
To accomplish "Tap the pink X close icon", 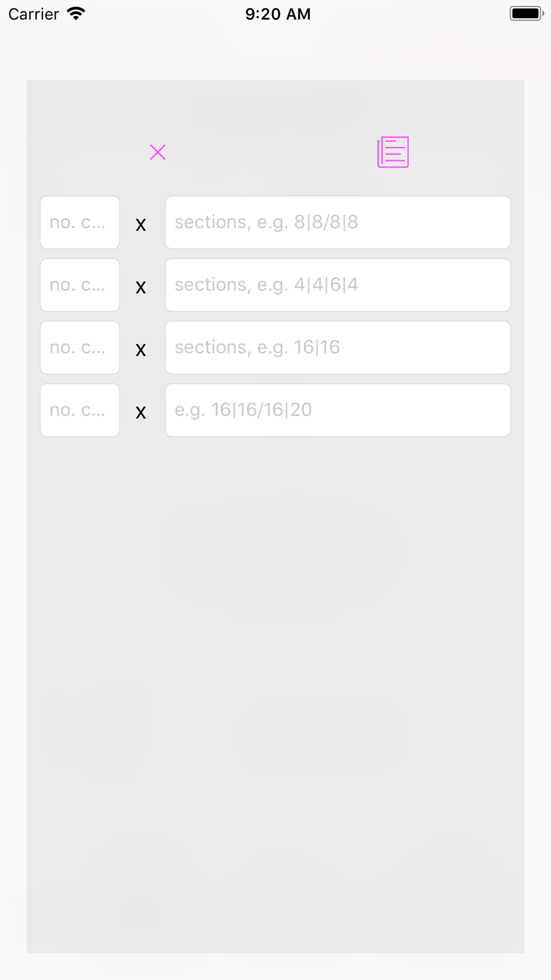I will coord(158,152).
